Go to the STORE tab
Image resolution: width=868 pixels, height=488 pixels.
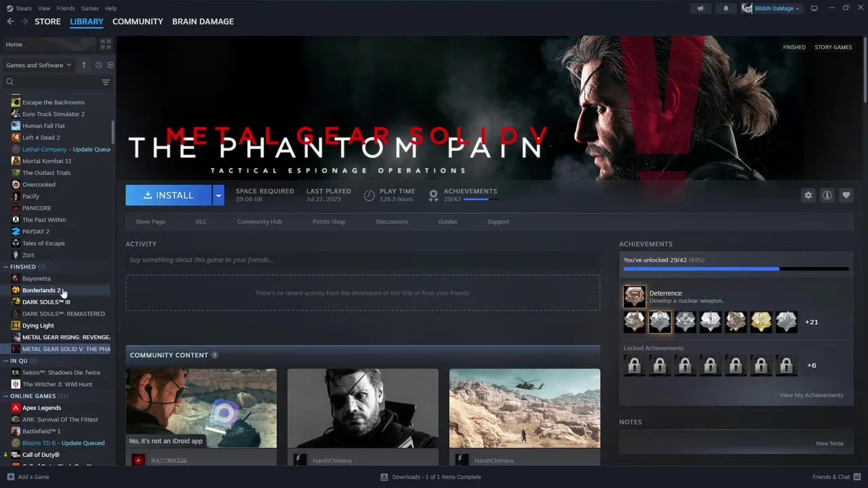47,22
